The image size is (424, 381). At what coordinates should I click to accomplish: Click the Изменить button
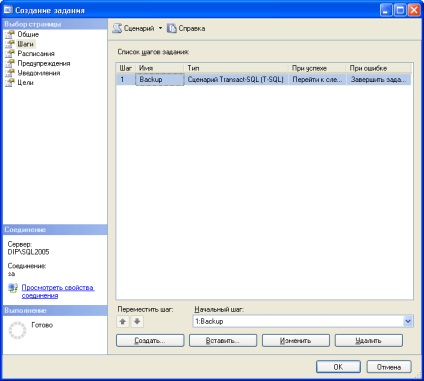click(x=296, y=341)
